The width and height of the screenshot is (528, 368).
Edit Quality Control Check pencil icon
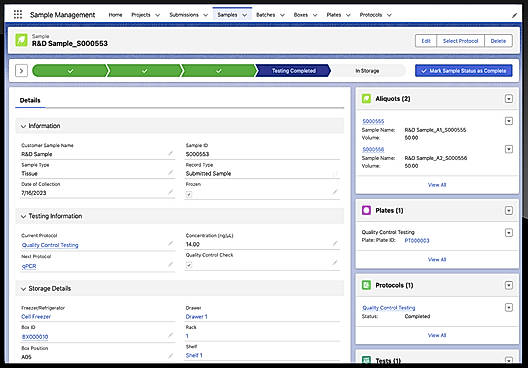point(335,263)
